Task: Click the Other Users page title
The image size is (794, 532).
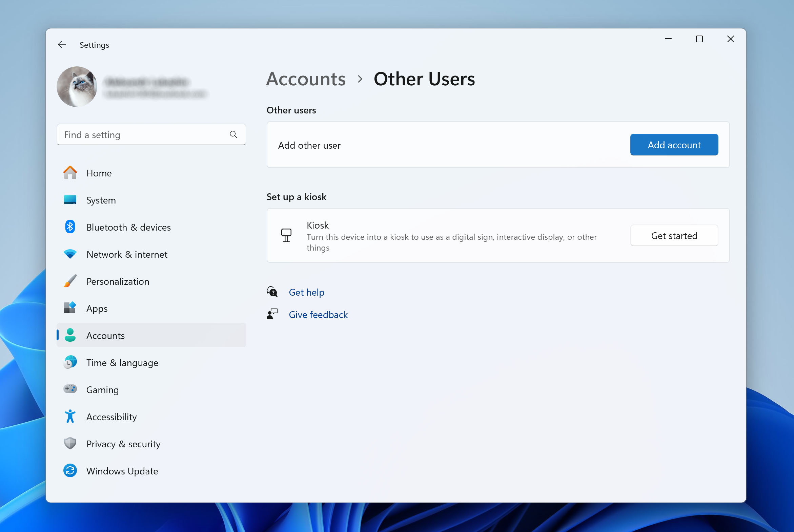Action: [x=424, y=79]
